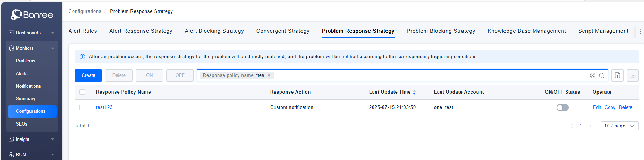
Task: Toggle the ON/OFF status switch for test123
Action: click(562, 107)
